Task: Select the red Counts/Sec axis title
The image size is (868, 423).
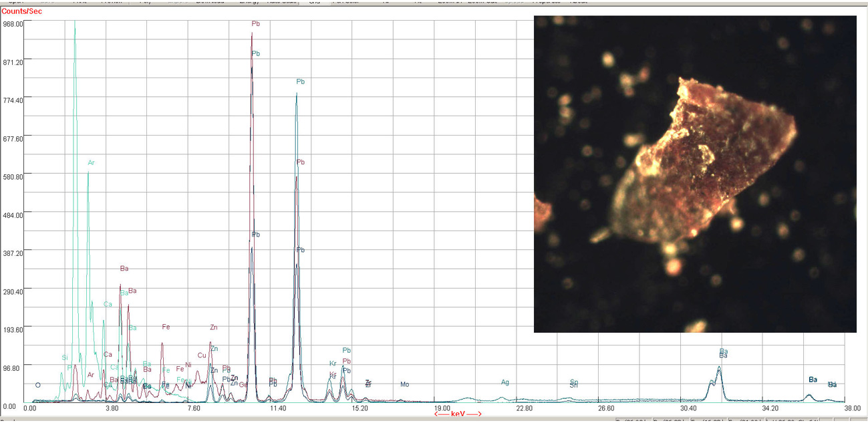Action: tap(23, 12)
